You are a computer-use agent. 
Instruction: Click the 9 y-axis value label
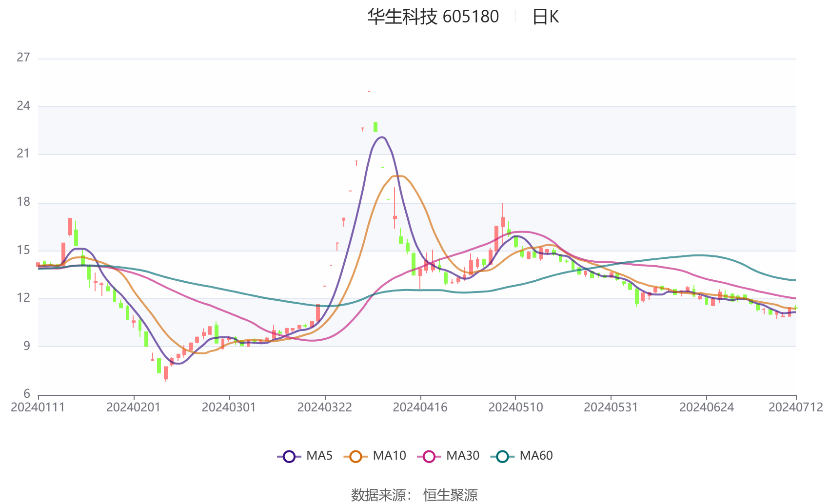pyautogui.click(x=27, y=346)
